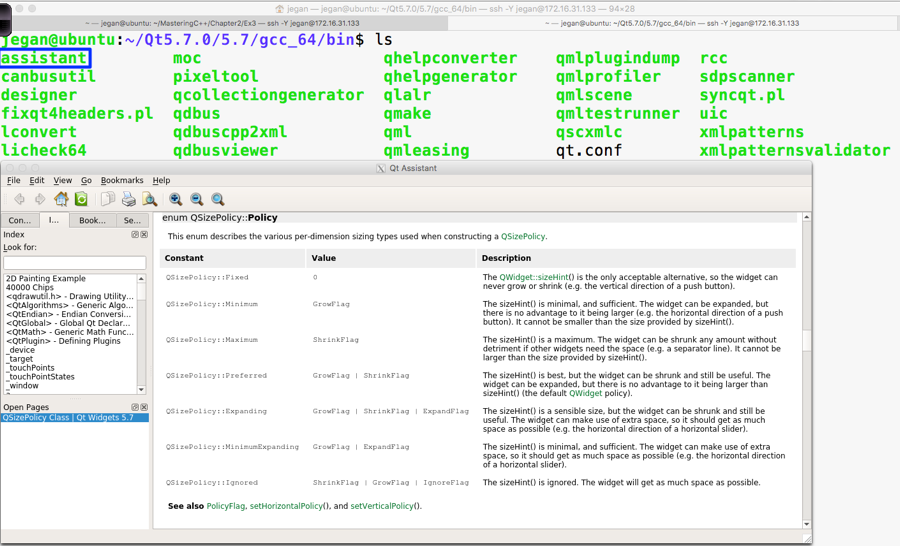This screenshot has width=900, height=546.
Task: Open the PolicyFlag link
Action: point(225,506)
